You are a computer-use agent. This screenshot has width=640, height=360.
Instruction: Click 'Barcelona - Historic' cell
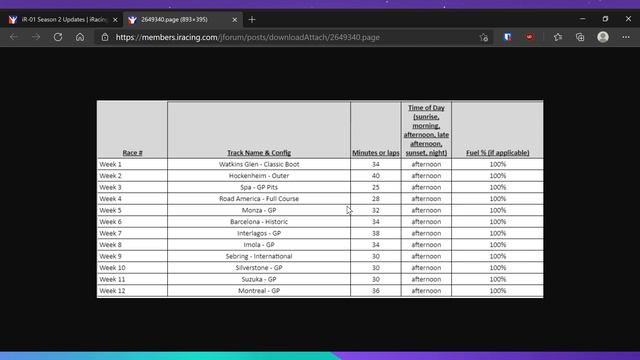click(x=259, y=222)
